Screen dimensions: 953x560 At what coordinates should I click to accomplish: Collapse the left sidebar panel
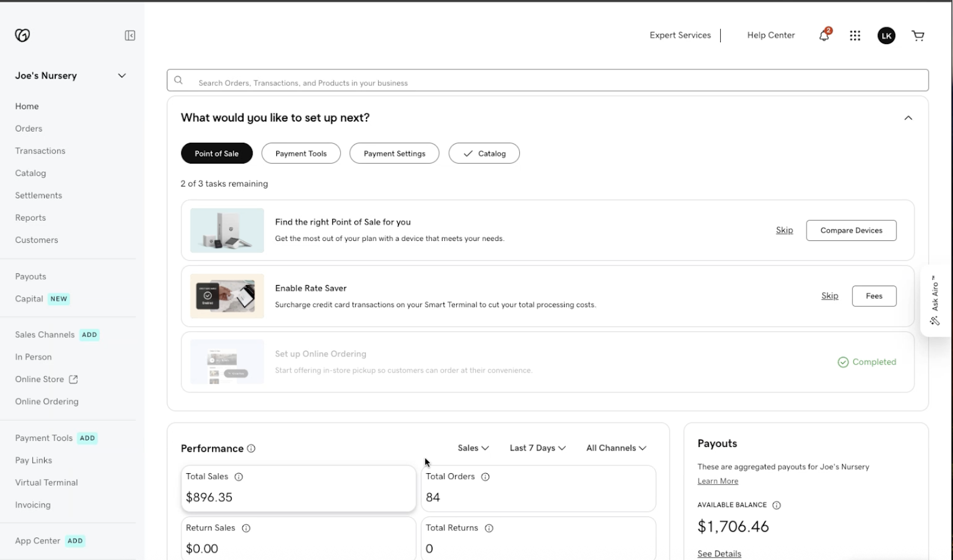[129, 35]
